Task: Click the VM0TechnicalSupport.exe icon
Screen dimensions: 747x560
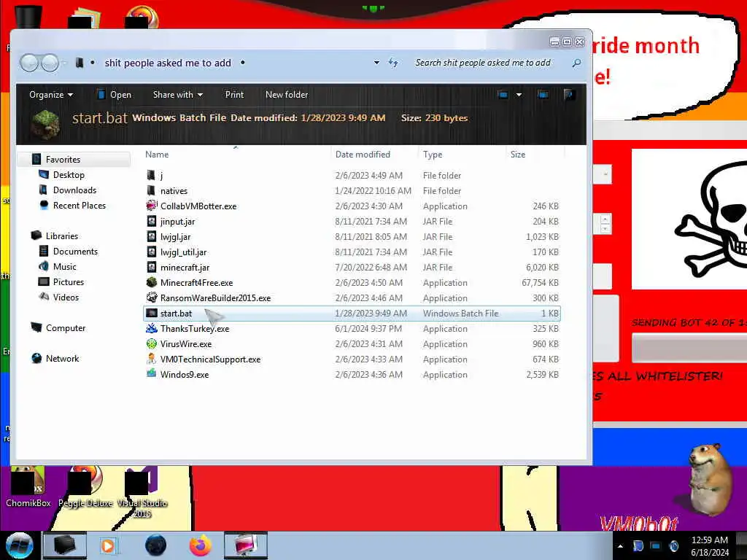Action: pyautogui.click(x=152, y=359)
